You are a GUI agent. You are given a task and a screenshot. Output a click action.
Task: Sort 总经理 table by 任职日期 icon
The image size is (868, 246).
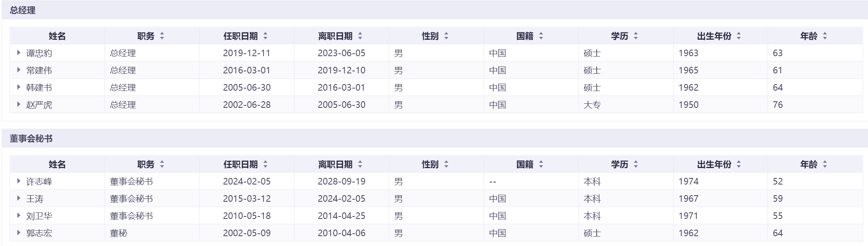(x=265, y=36)
